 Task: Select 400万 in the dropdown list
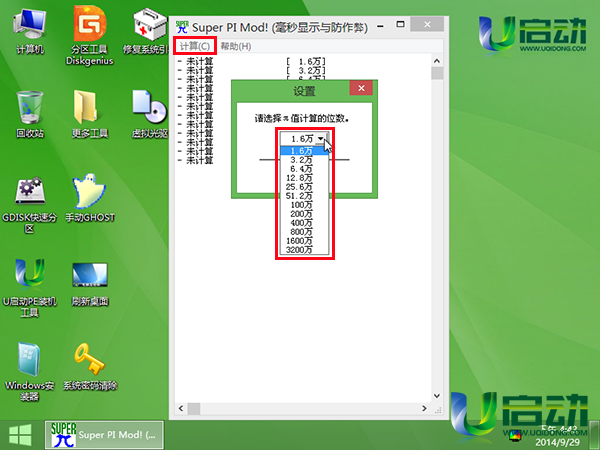click(x=304, y=223)
